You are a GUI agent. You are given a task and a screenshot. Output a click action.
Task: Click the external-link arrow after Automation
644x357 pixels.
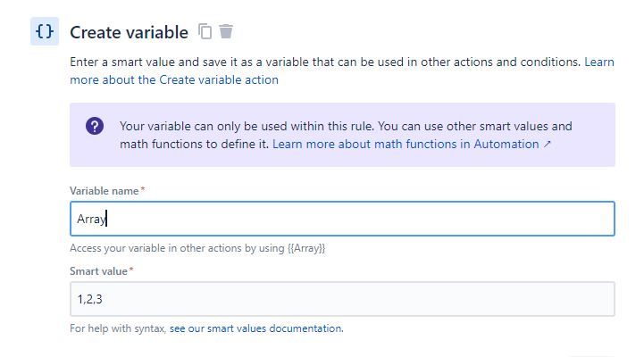(547, 144)
